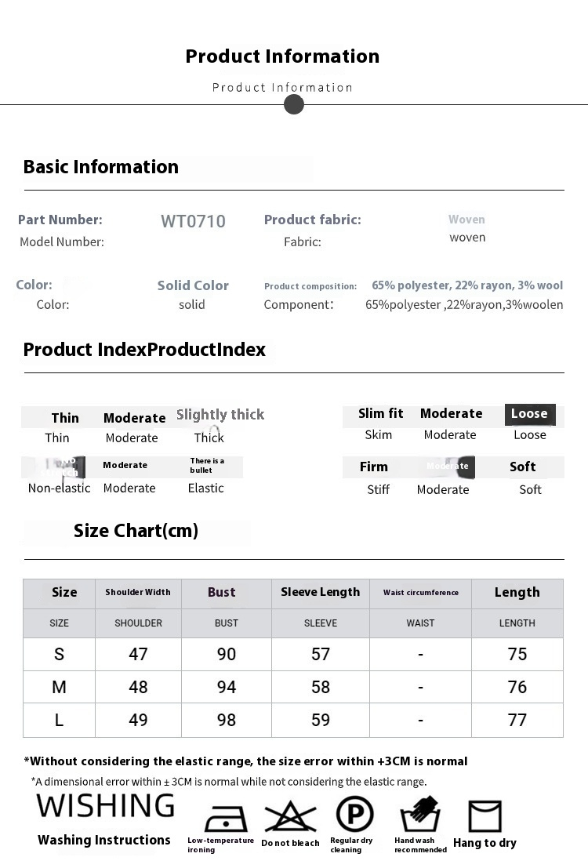The image size is (588, 868).
Task: Click the low-temperature ironing icon
Action: pos(225,818)
